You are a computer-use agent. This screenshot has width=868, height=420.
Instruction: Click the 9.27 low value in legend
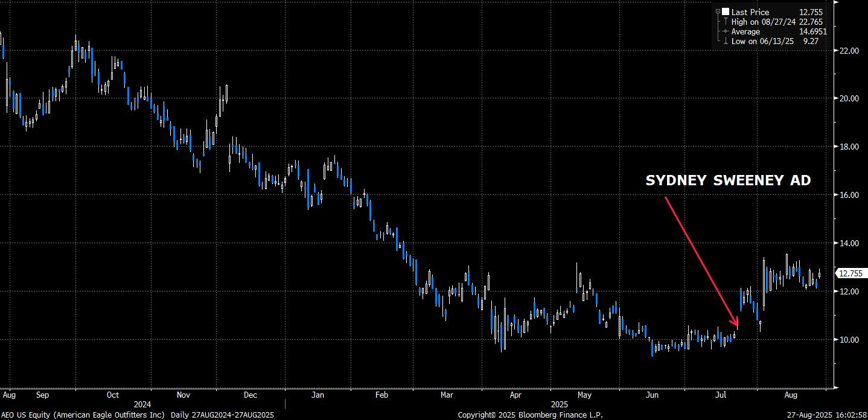point(811,41)
